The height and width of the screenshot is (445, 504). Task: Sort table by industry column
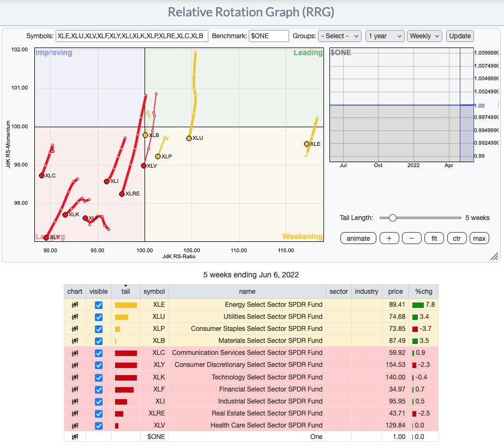coord(367,292)
